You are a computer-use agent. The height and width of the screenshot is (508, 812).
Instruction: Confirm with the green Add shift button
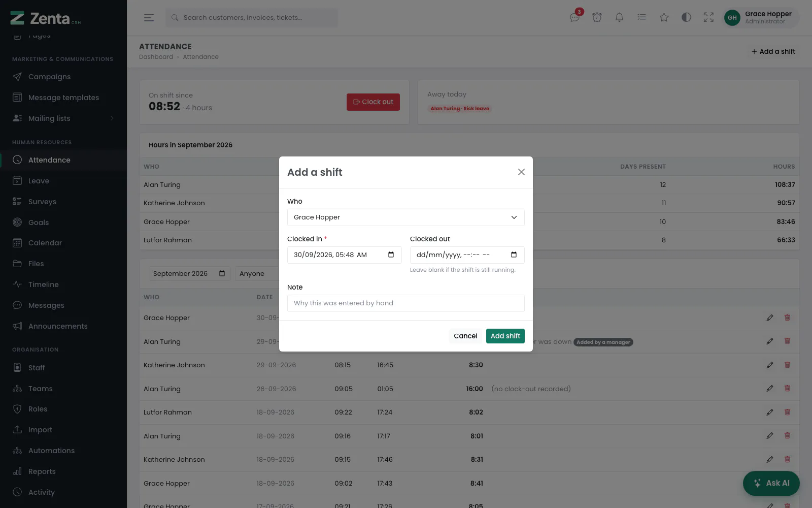pyautogui.click(x=505, y=336)
